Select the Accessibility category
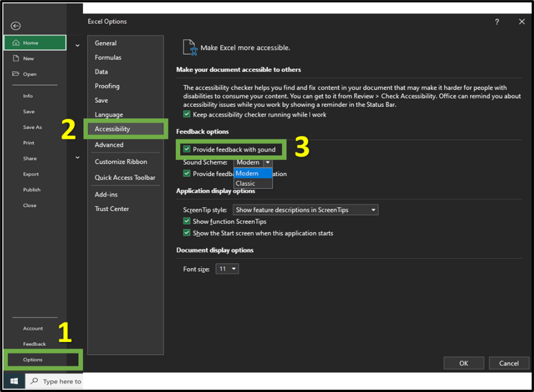534x392 pixels. coord(112,129)
